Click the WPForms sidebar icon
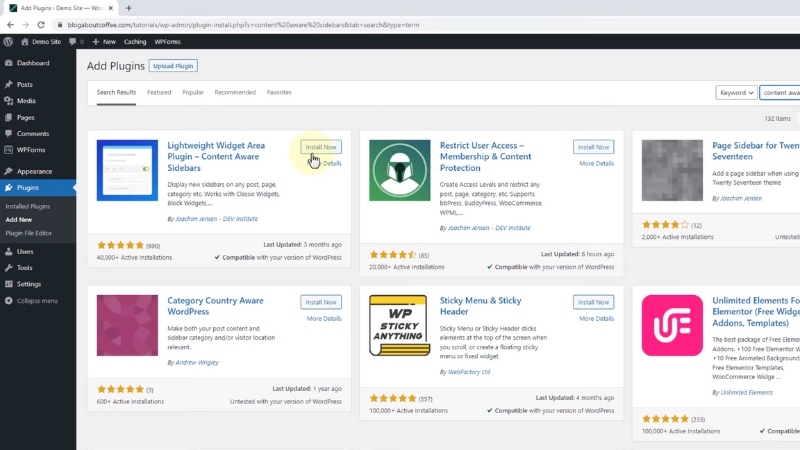The image size is (800, 450). point(9,150)
